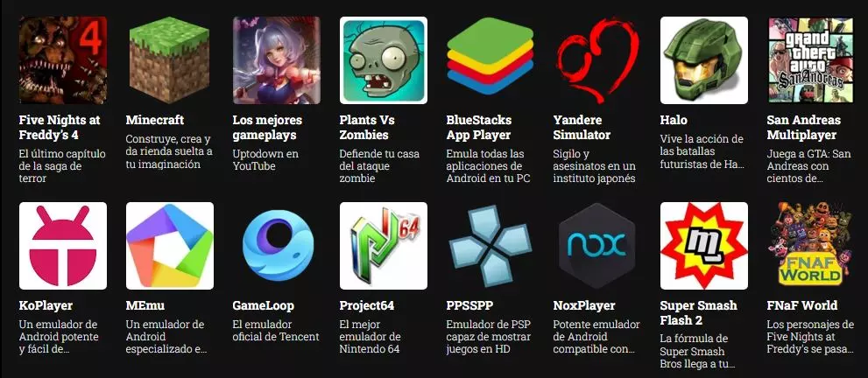This screenshot has width=868, height=378.
Task: Open the Minecraft grass block icon
Action: tap(169, 60)
